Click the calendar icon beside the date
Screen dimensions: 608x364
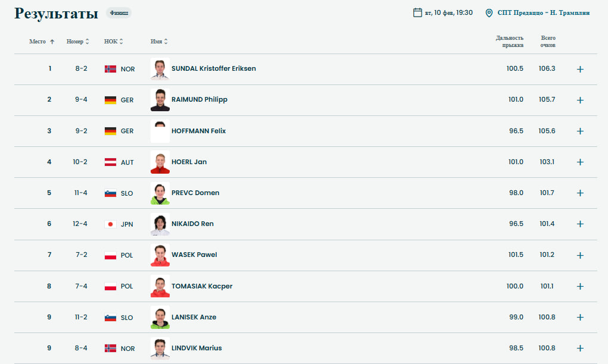[417, 12]
